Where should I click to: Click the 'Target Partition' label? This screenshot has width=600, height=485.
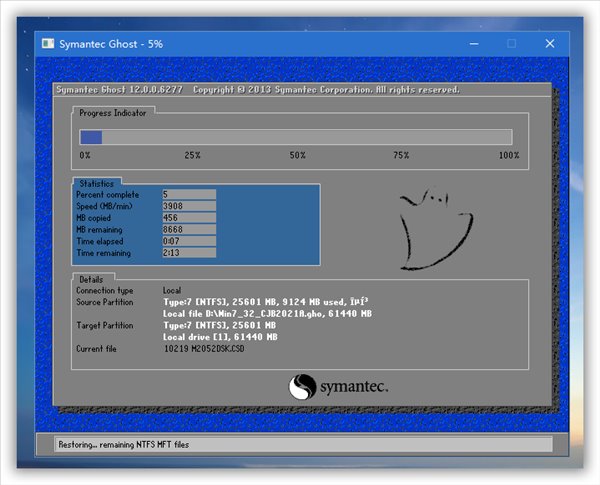(x=104, y=325)
